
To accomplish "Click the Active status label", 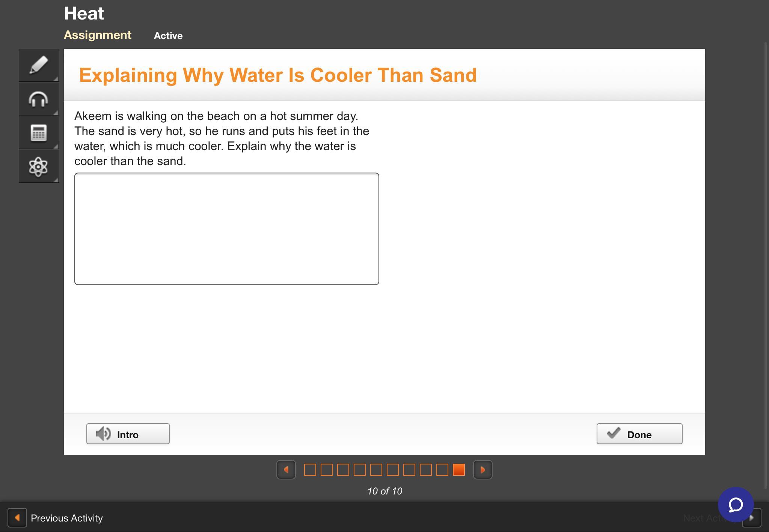I will [x=168, y=36].
